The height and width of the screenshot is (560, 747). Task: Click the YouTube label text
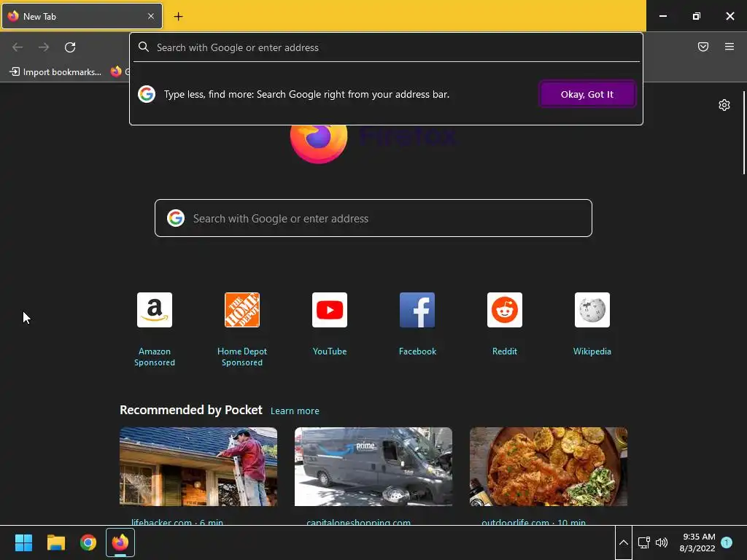point(330,351)
